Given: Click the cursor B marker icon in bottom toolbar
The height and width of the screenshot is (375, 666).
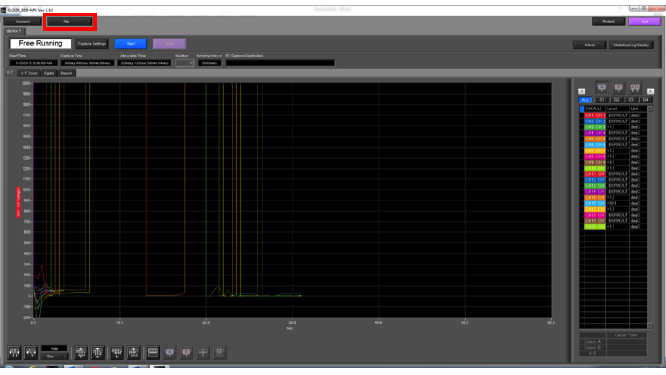Looking at the screenshot, I should (186, 352).
